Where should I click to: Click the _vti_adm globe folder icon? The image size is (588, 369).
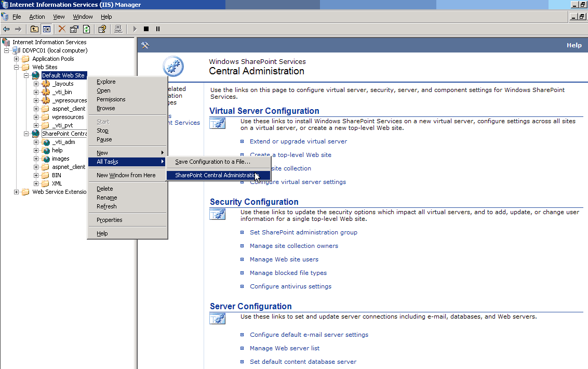46,142
